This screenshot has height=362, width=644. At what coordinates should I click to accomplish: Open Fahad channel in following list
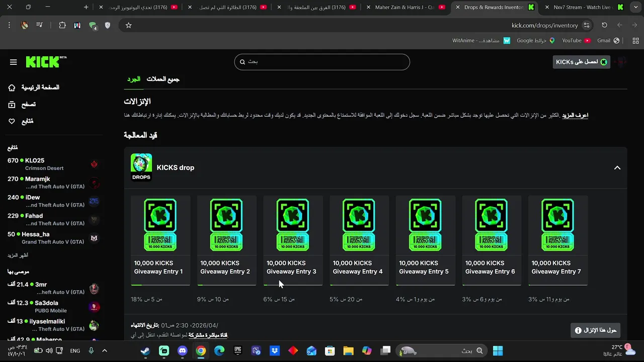point(53,219)
